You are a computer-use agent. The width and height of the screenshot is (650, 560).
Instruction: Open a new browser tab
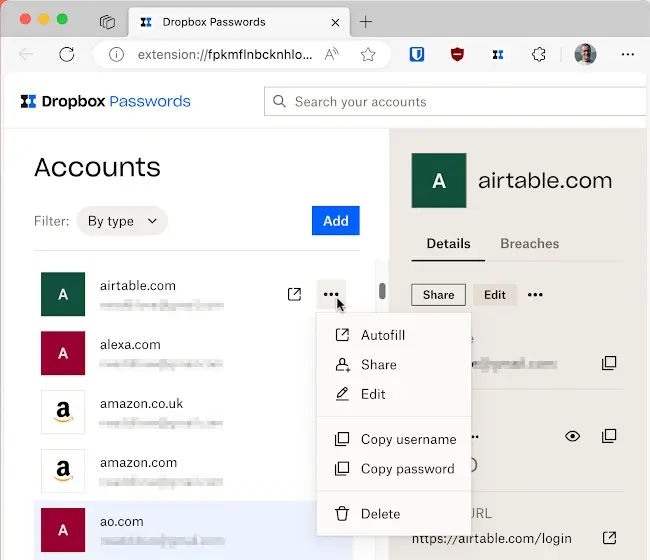point(366,22)
